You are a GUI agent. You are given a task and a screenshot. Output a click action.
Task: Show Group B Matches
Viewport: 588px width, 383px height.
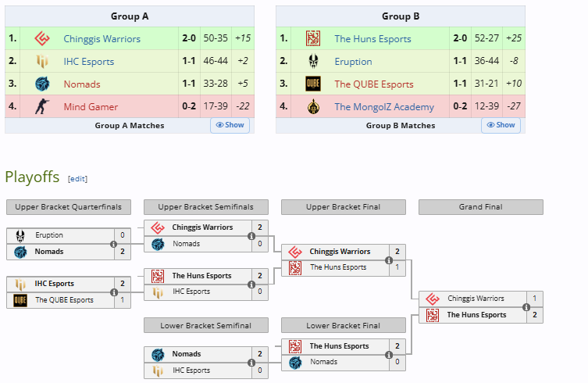[501, 125]
